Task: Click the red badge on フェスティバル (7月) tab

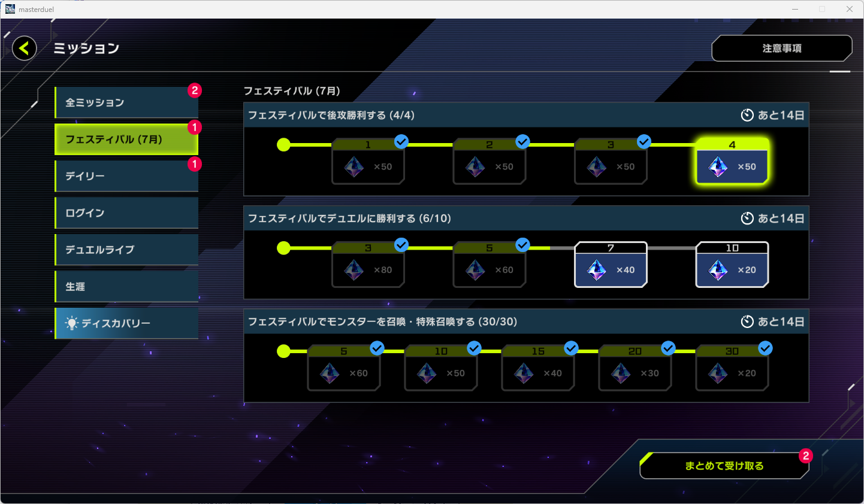Action: tap(195, 127)
